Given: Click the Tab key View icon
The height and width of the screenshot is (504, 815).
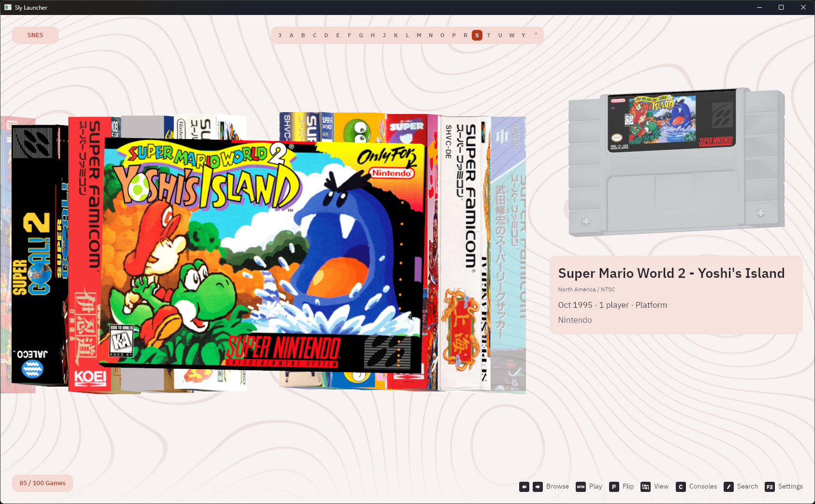Looking at the screenshot, I should click(x=645, y=487).
